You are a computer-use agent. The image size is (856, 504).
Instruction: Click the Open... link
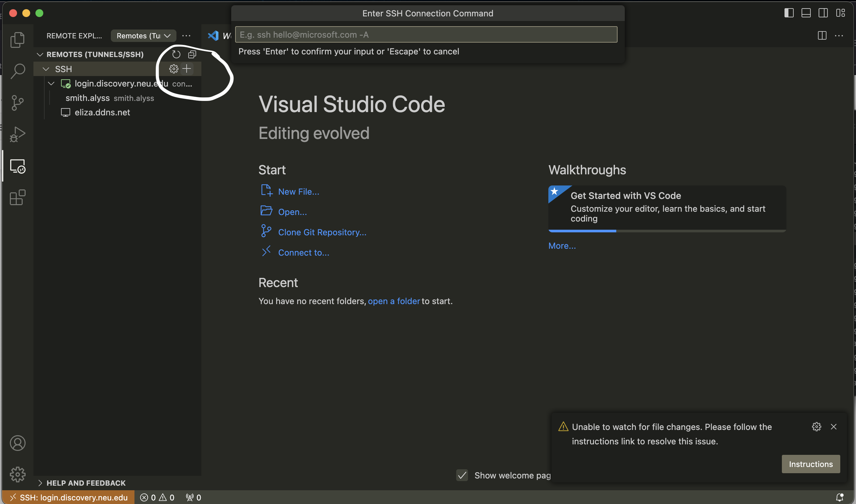tap(292, 212)
